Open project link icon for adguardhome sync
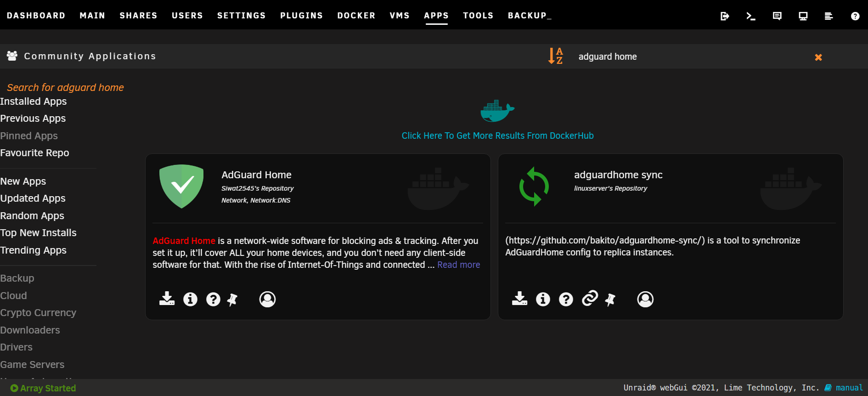The height and width of the screenshot is (396, 868). [x=590, y=298]
